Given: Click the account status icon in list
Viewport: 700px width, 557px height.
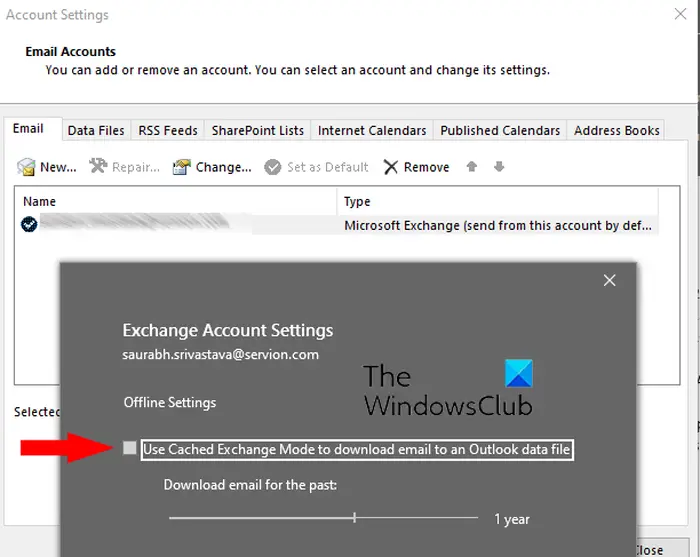Looking at the screenshot, I should [29, 224].
